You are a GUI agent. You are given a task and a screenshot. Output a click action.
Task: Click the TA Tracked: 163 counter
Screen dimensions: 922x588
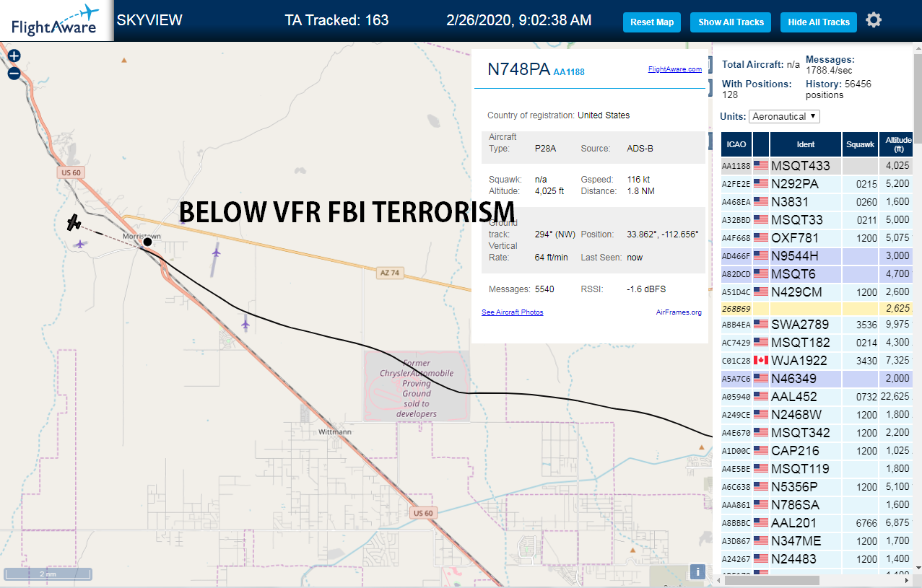click(337, 20)
